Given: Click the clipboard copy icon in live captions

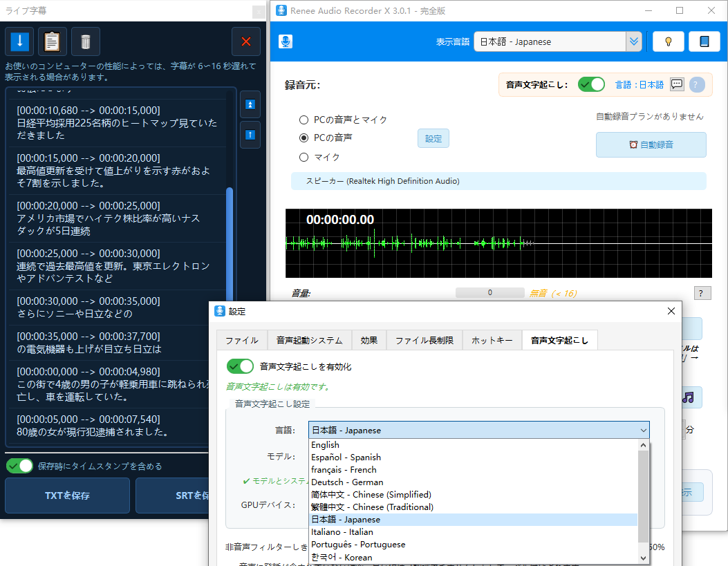Looking at the screenshot, I should coord(52,41).
